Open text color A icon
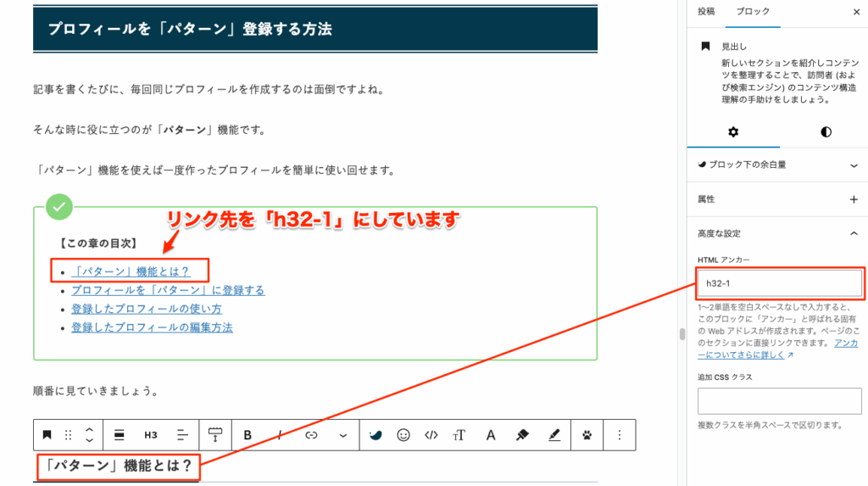Viewport: 868px width, 486px height. coord(491,435)
